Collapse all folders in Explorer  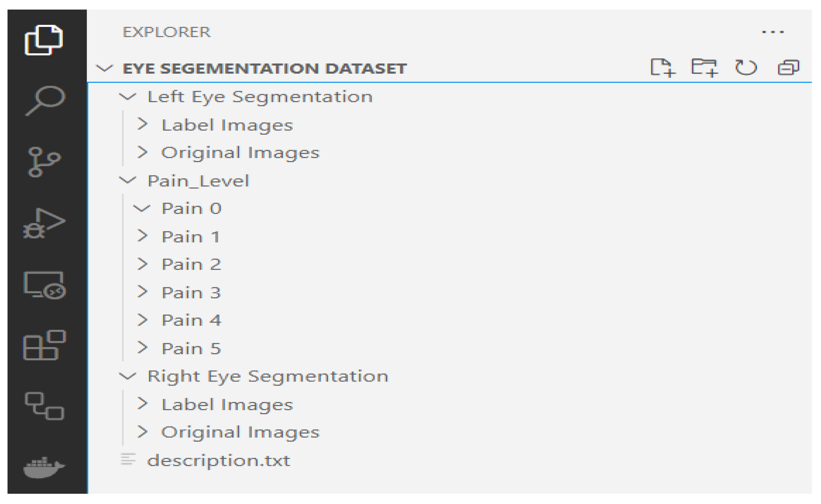coord(788,68)
